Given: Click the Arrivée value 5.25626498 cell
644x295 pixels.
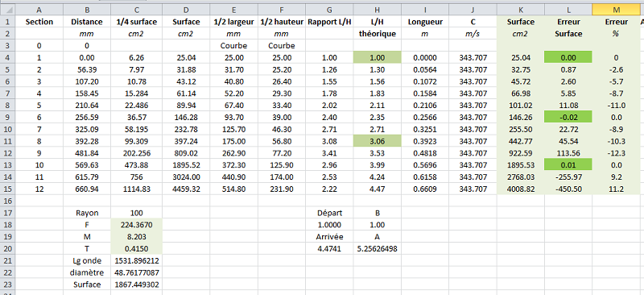Looking at the screenshot, I should (x=377, y=248).
